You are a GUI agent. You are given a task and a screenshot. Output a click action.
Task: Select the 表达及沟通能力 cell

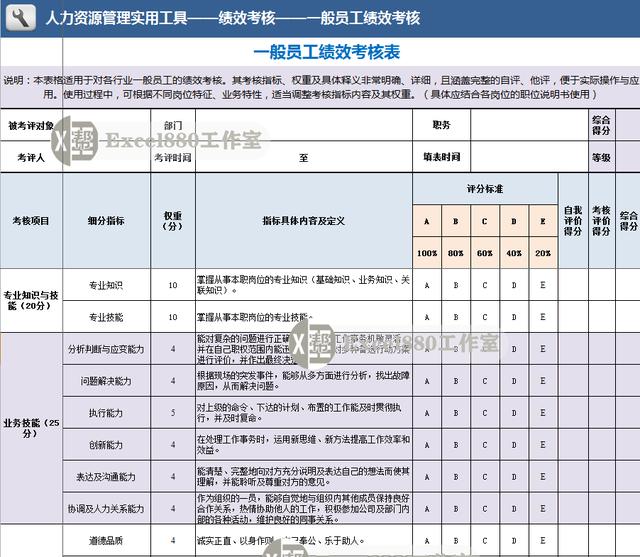tap(107, 476)
